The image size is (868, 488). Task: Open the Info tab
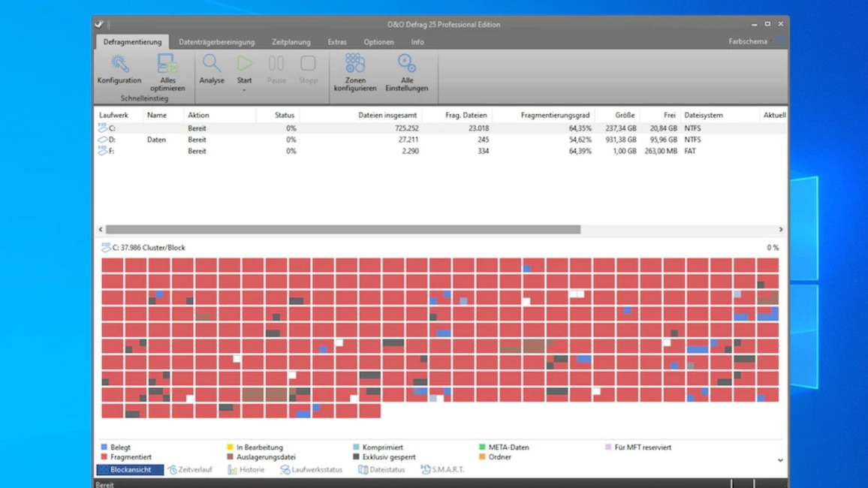[417, 42]
